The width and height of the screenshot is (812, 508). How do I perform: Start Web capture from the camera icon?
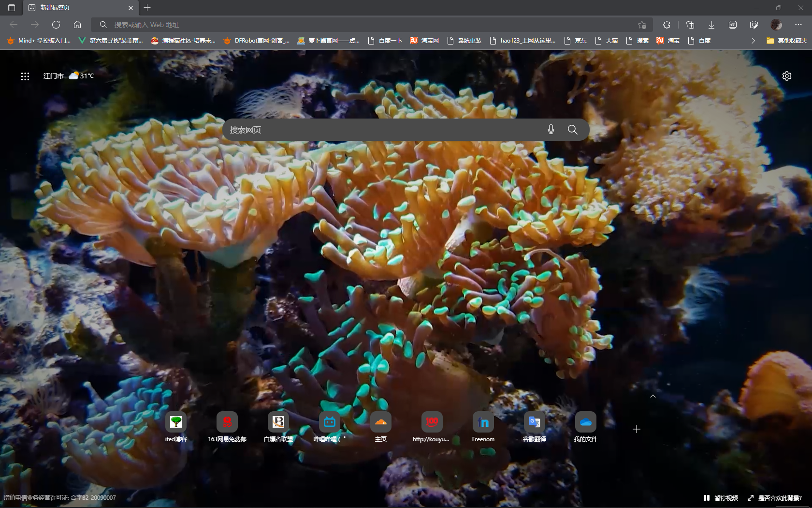[x=754, y=25]
